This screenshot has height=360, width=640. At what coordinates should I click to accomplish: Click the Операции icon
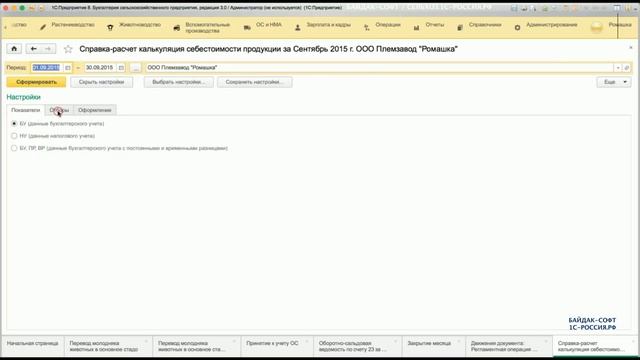[367, 27]
